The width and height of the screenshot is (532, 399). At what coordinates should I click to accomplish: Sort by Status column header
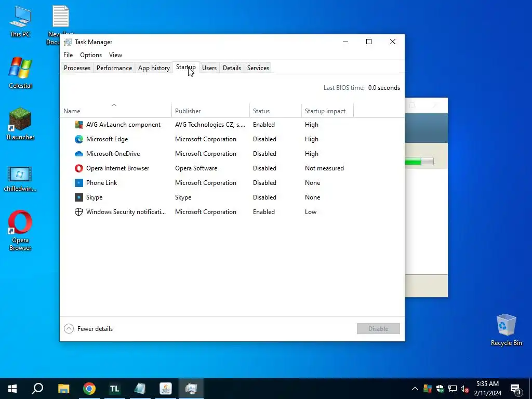coord(275,111)
